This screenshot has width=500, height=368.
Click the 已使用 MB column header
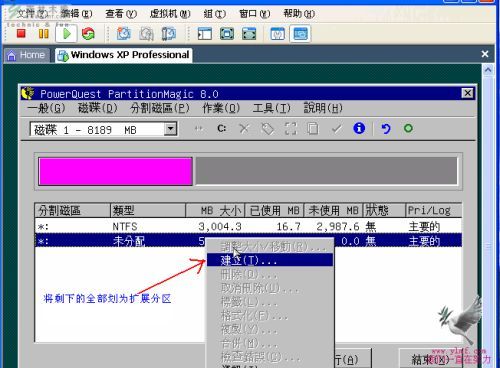click(274, 210)
